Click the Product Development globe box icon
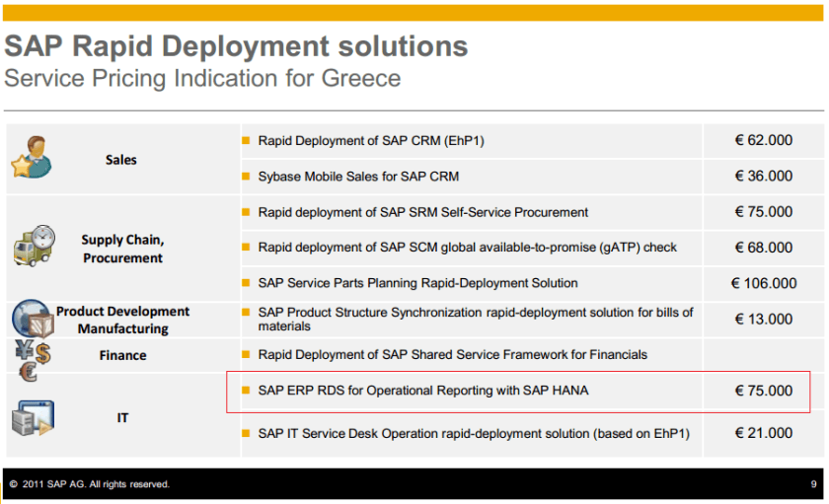Screen dimensions: 829x504 point(32,318)
